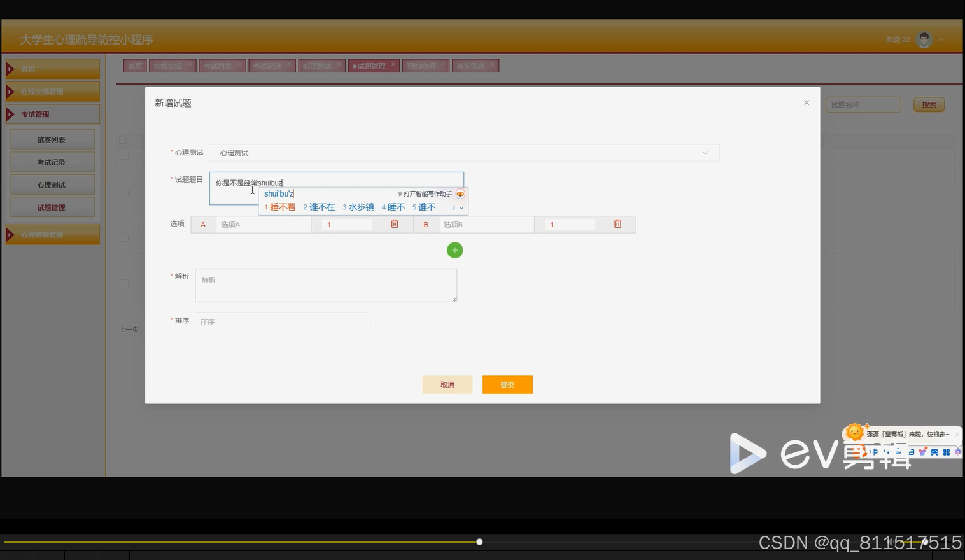Close the 考试记录 tab

point(288,64)
